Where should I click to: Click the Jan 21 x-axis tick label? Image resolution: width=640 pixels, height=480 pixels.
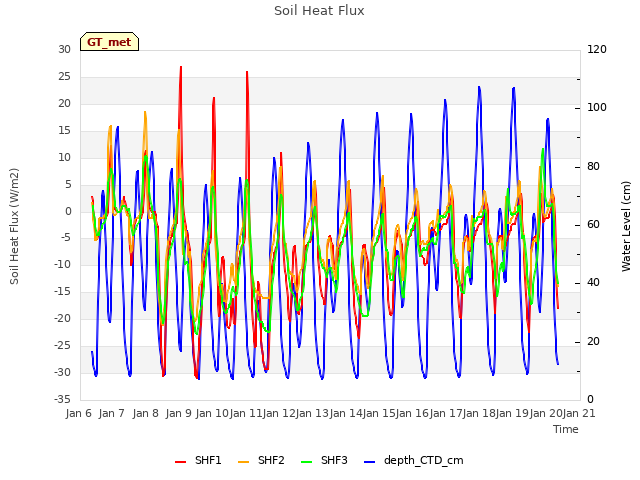coord(579,413)
